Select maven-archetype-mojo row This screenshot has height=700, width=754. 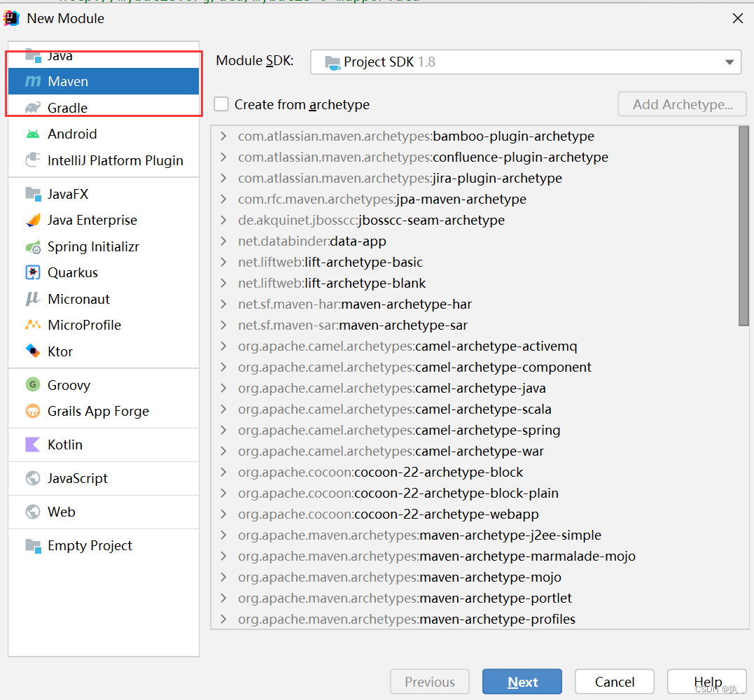[x=474, y=577]
